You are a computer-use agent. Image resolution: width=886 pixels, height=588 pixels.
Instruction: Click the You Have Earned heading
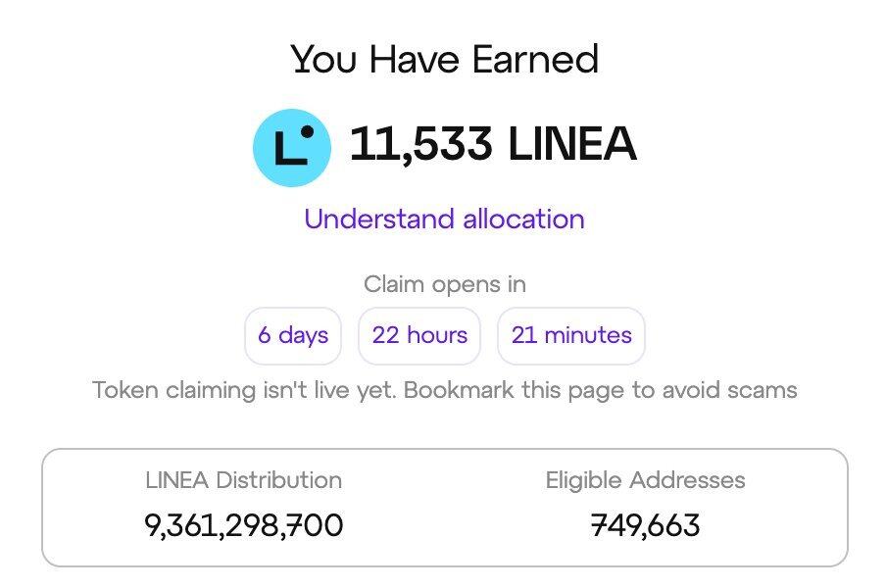(445, 59)
